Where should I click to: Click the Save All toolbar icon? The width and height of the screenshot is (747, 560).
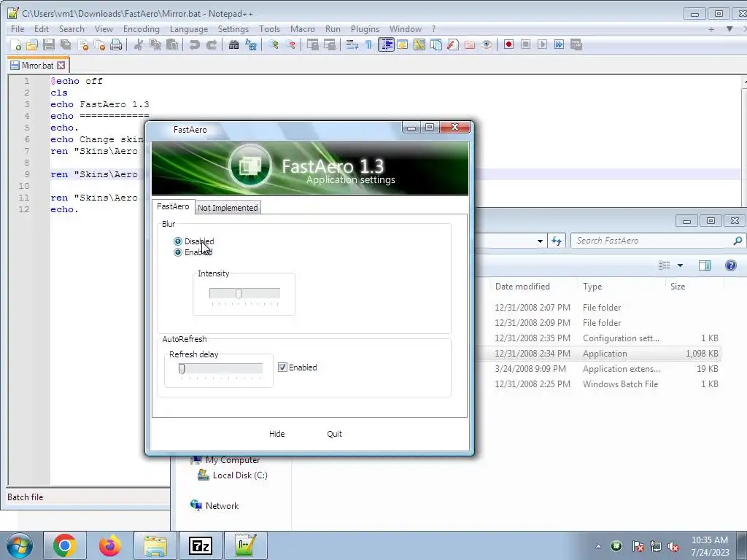pyautogui.click(x=65, y=44)
